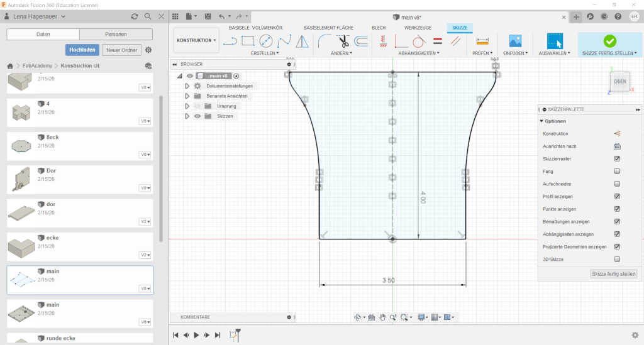Refresh the data panel

[134, 16]
